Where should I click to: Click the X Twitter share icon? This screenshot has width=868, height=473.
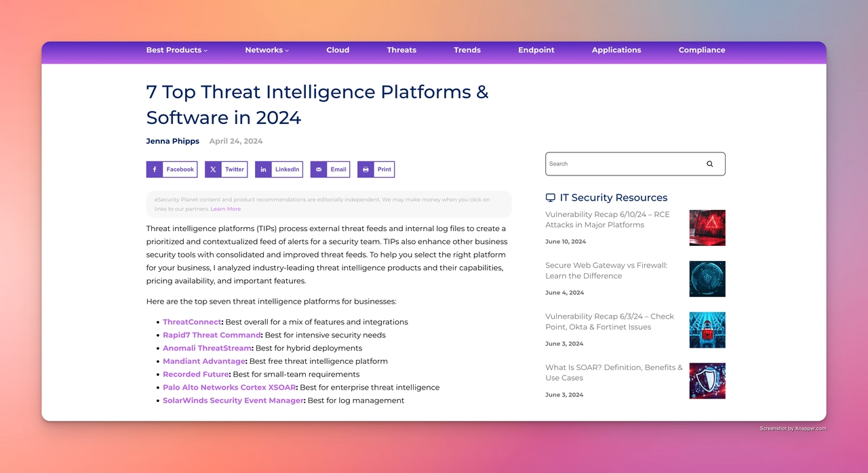tap(213, 169)
